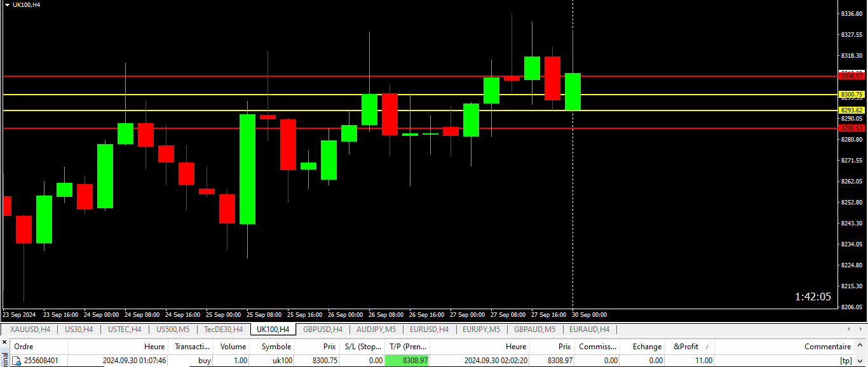Click close time 2024.09.30 02:02:20
Image resolution: width=868 pixels, height=367 pixels.
pyautogui.click(x=495, y=361)
